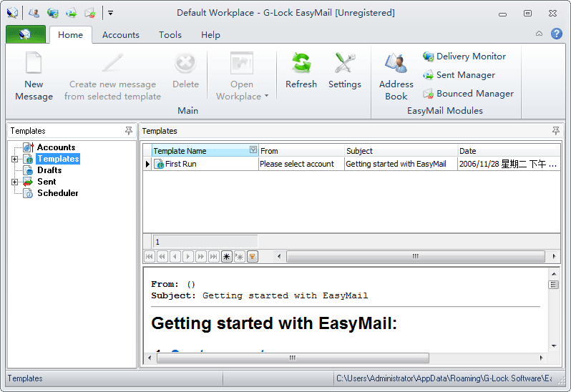
Task: Sort by the Subject column header
Action: [401, 151]
